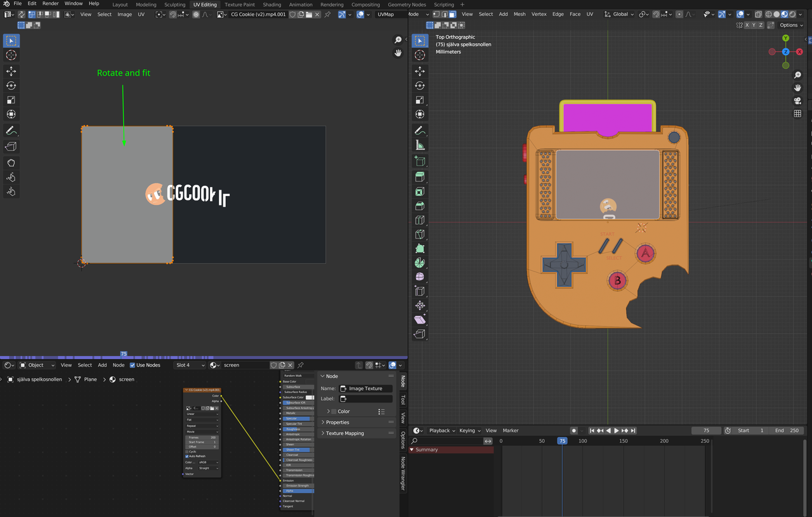The image size is (812, 517).
Task: Choose the Measure tool in 3D viewport
Action: click(419, 145)
